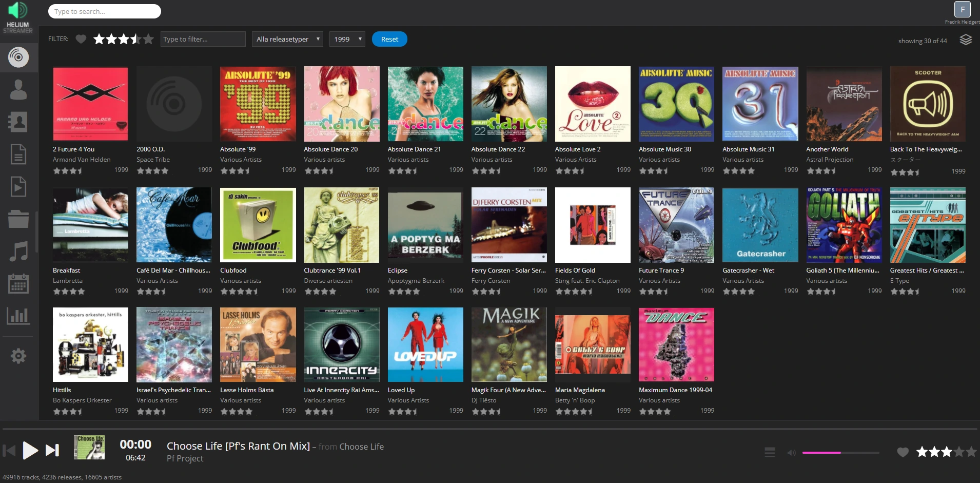Open the 1999 year filter dropdown
Image resolution: width=980 pixels, height=483 pixels.
pos(347,39)
